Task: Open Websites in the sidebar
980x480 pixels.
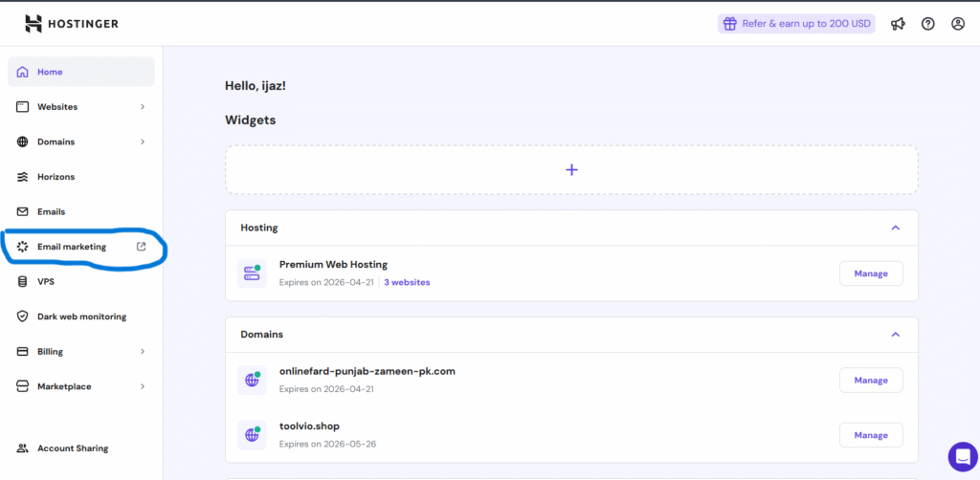Action: click(81, 107)
